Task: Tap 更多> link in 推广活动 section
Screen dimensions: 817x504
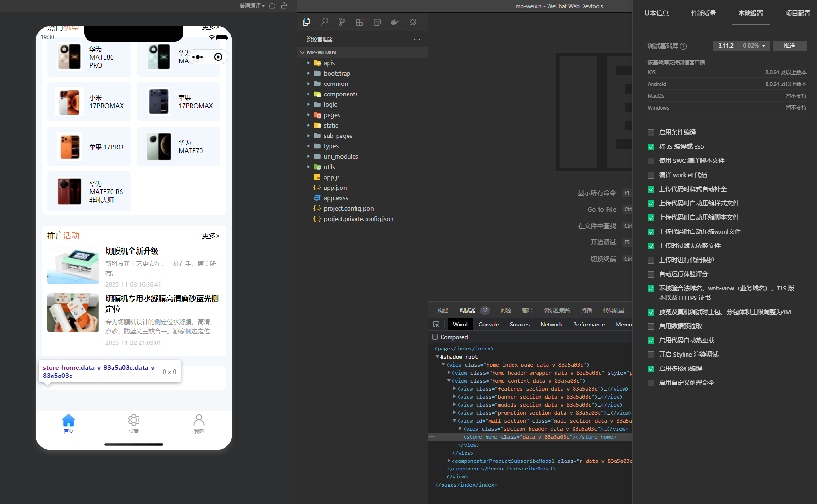Action: click(211, 236)
